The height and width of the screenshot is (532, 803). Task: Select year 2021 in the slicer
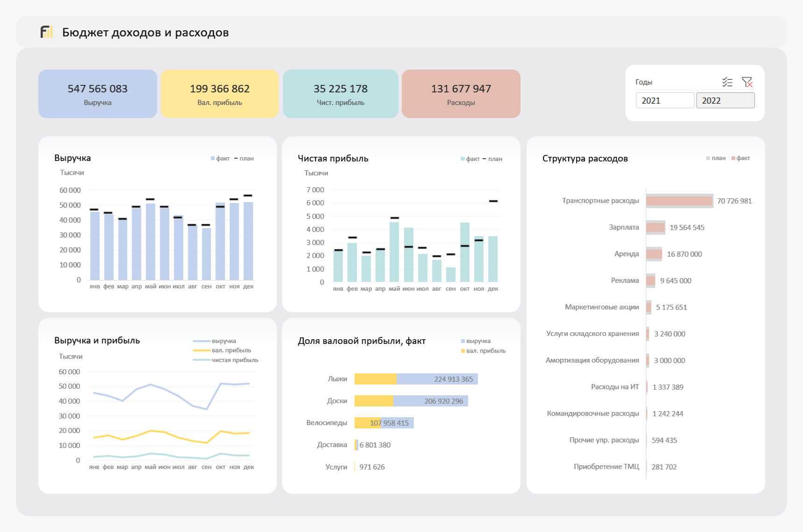[664, 101]
